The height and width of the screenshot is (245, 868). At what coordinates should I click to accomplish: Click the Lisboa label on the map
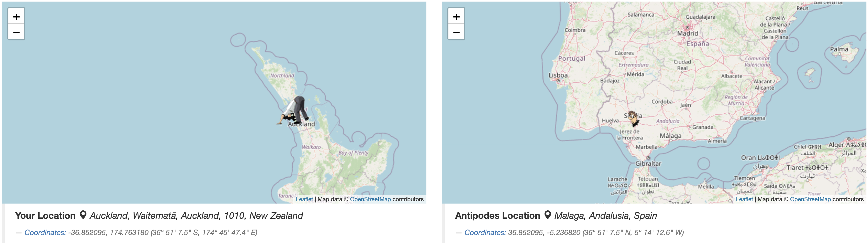(558, 75)
